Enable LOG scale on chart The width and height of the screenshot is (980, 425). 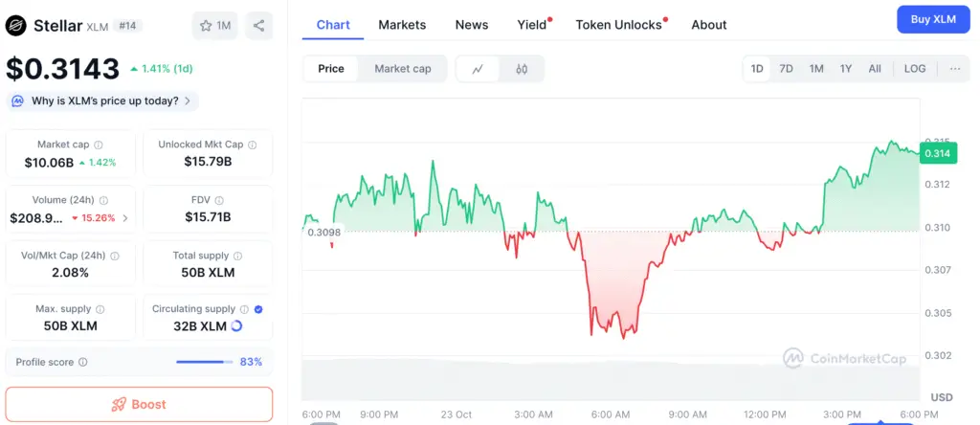click(915, 69)
